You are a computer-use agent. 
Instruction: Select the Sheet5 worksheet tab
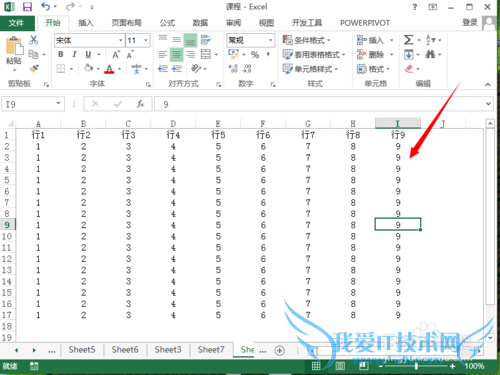pyautogui.click(x=82, y=350)
